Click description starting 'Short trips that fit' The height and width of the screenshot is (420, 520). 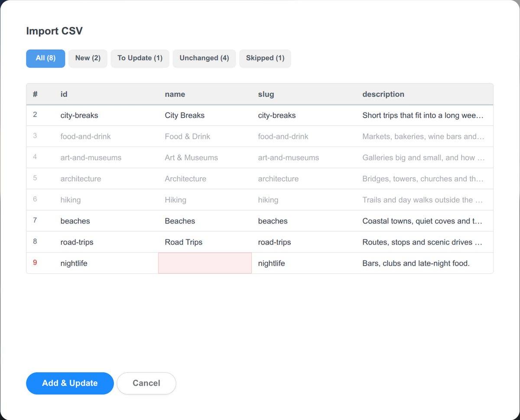[x=425, y=115]
